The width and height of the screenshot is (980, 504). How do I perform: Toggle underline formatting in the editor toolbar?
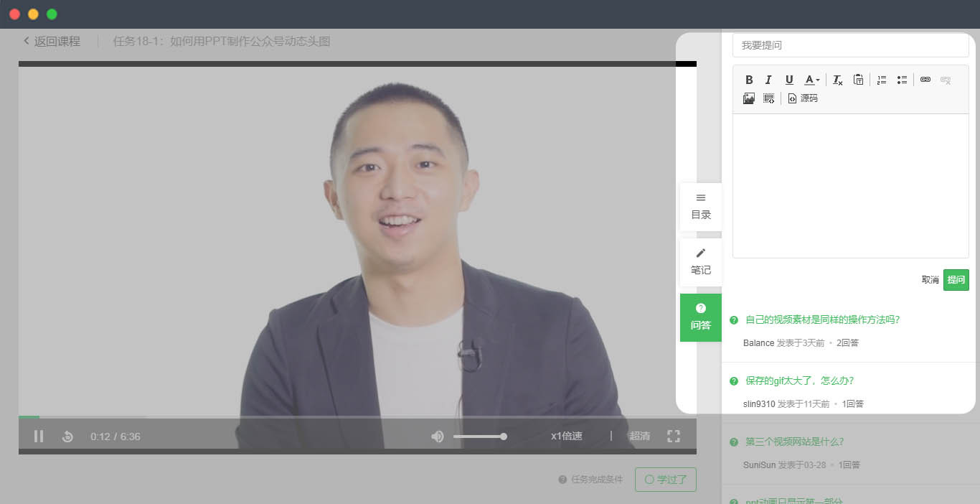(x=789, y=80)
